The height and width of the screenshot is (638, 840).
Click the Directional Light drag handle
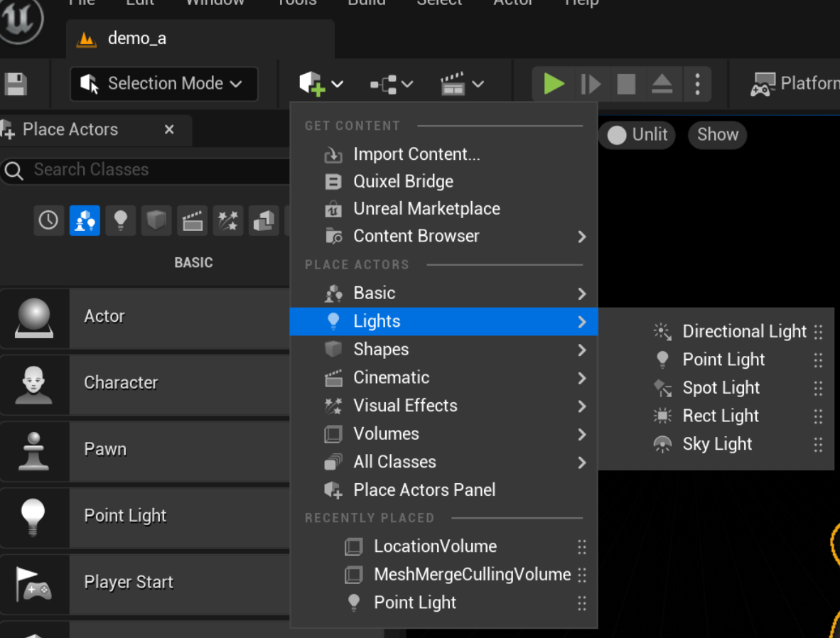pyautogui.click(x=818, y=332)
